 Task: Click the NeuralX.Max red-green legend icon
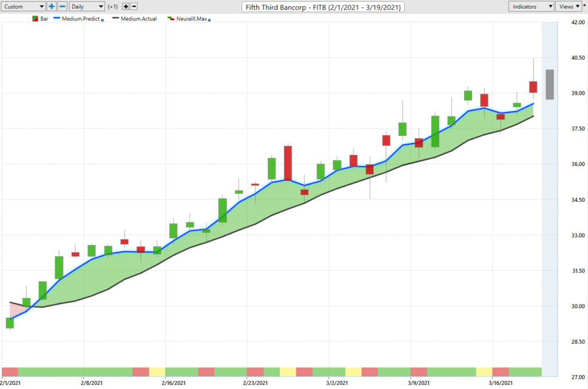click(171, 19)
